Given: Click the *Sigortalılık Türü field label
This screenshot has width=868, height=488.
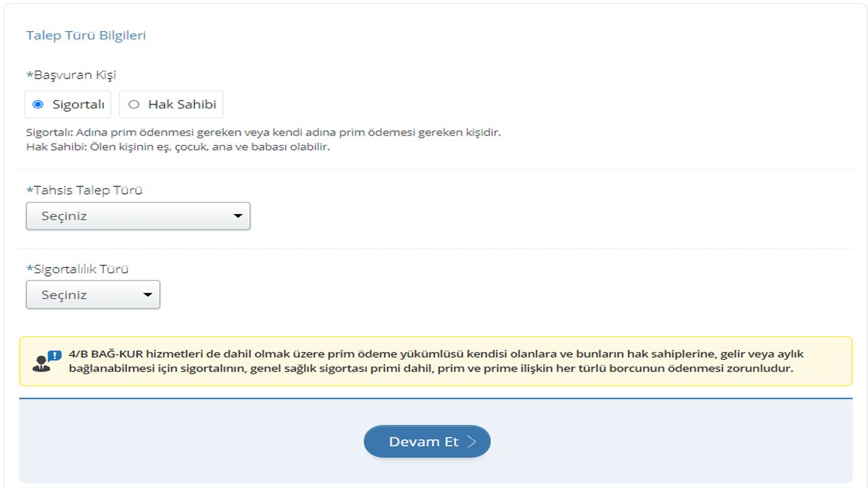Looking at the screenshot, I should 77,269.
